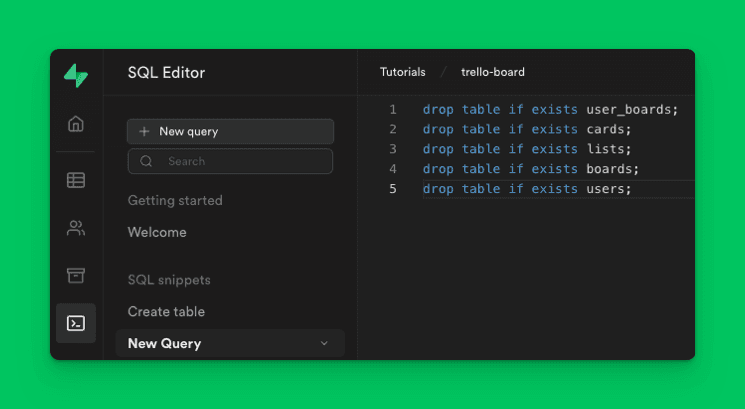Click the Tutorials breadcrumb link
745x409 pixels.
[x=402, y=72]
